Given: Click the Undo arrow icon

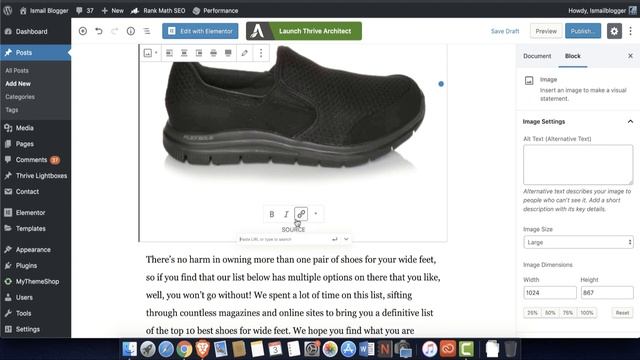Looking at the screenshot, I should point(99,31).
